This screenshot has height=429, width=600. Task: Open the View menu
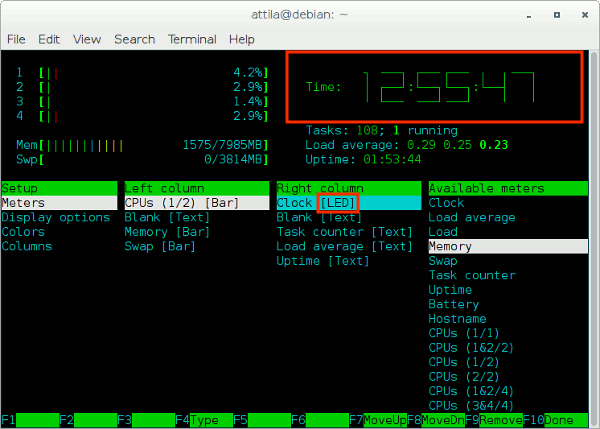pyautogui.click(x=87, y=39)
